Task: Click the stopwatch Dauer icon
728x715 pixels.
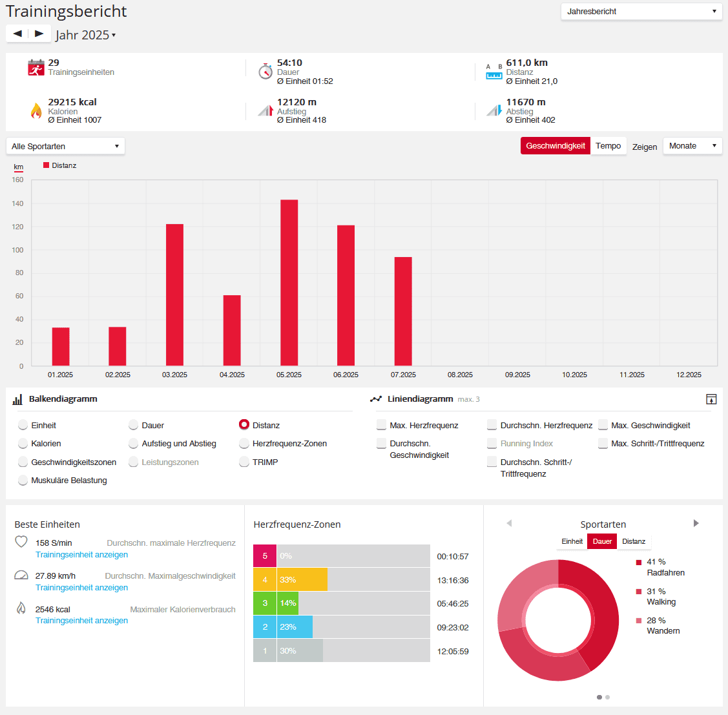Action: (x=265, y=71)
